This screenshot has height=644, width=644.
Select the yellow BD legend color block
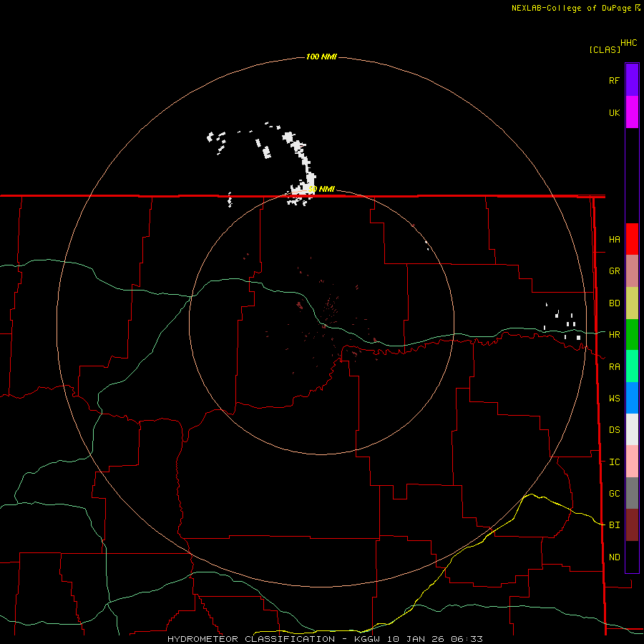point(632,303)
